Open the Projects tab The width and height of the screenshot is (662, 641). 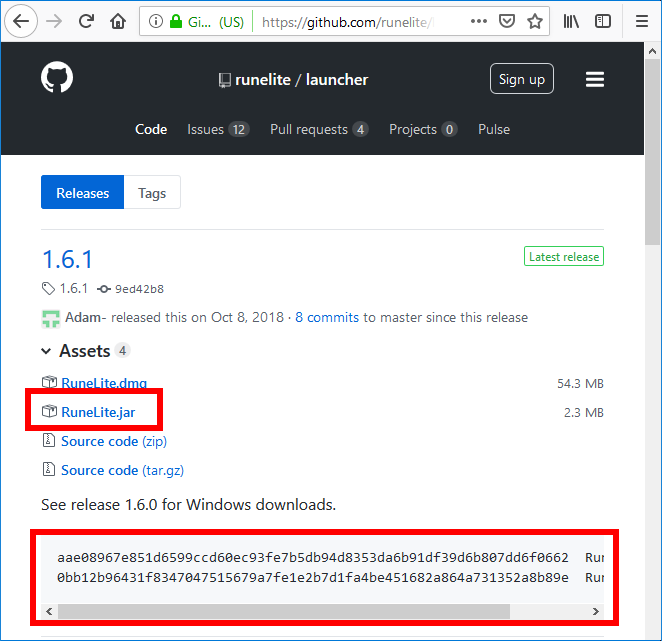click(423, 129)
